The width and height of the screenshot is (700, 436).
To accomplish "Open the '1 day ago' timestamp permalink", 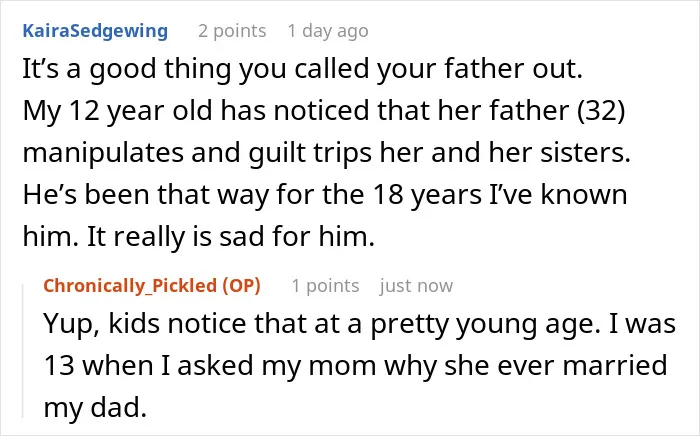I will click(x=328, y=31).
